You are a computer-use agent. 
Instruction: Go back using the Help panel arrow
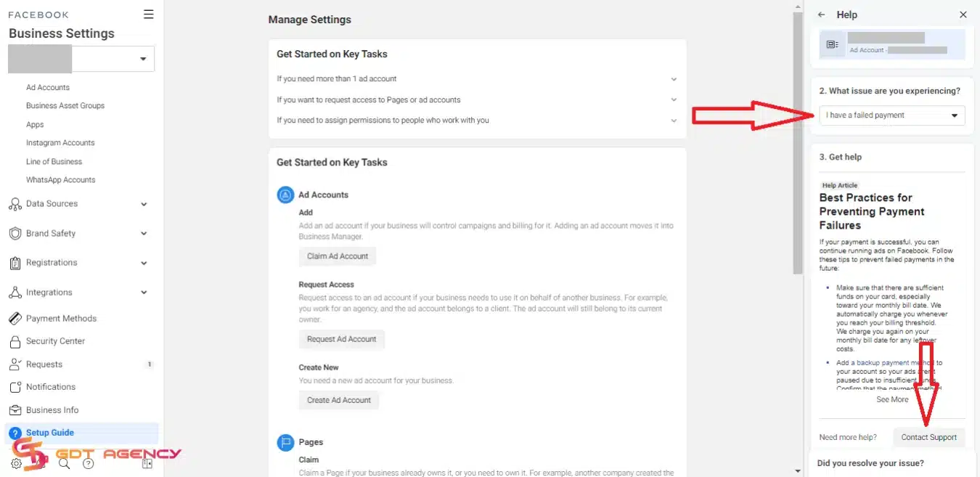click(822, 15)
